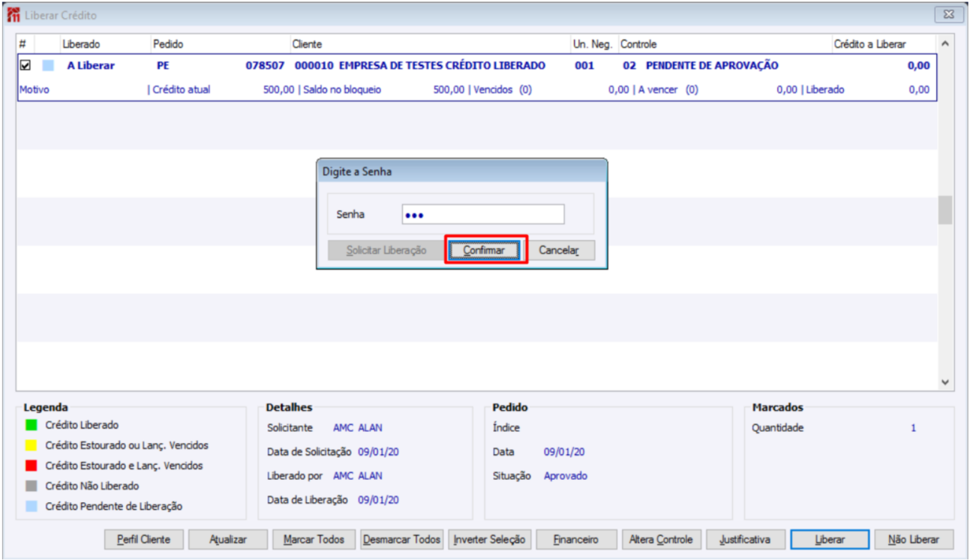Click the red Crédito Estourado e Lanç. Vencidos swatch
Image resolution: width=970 pixels, height=560 pixels.
click(x=31, y=466)
